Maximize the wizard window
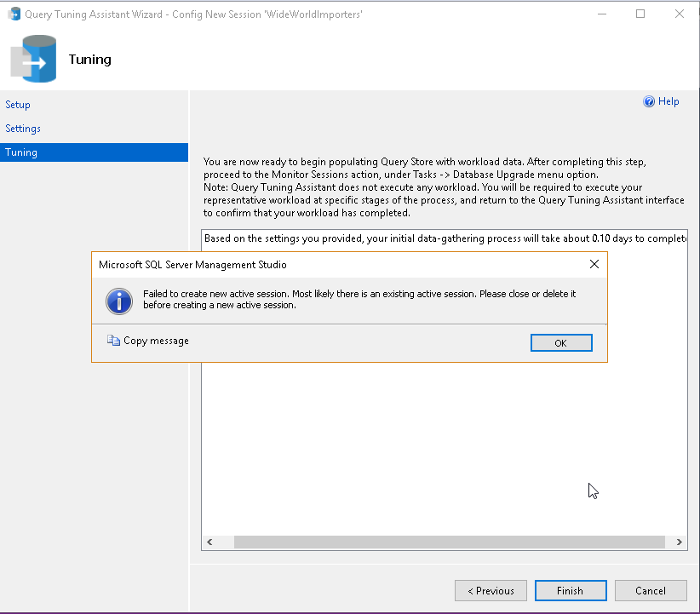This screenshot has width=700, height=614. [640, 14]
